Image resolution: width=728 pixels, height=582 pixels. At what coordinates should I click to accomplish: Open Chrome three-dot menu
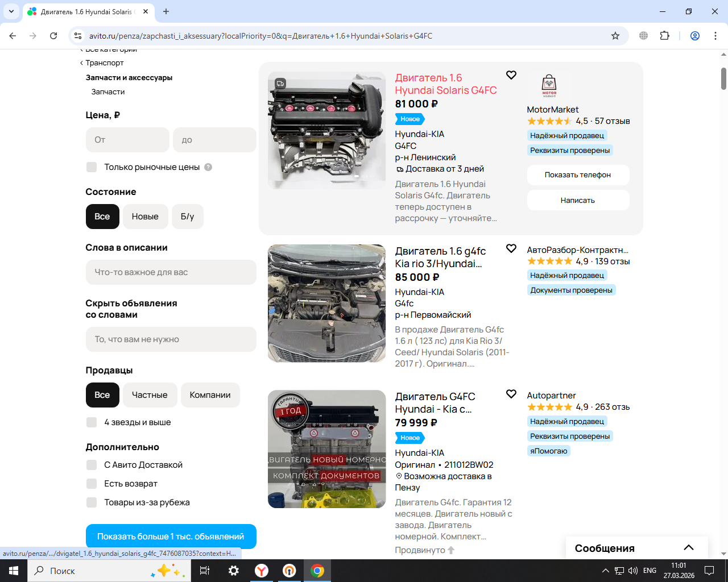pyautogui.click(x=715, y=36)
